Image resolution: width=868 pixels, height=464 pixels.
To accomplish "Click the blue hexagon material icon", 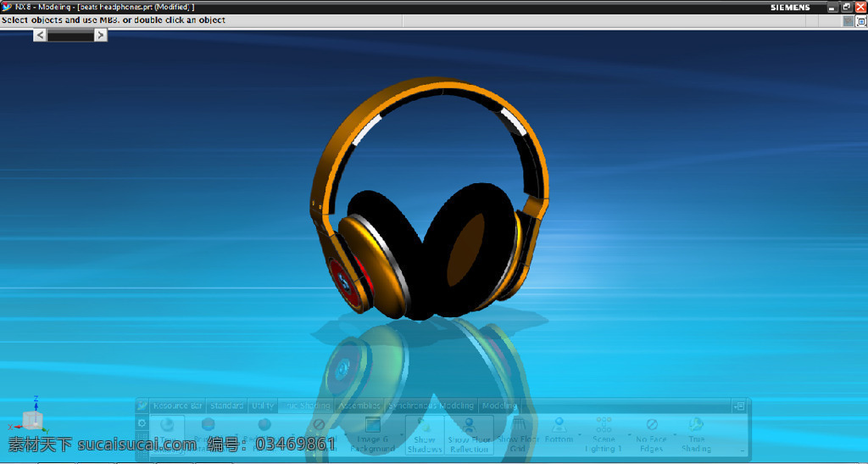I will [209, 425].
